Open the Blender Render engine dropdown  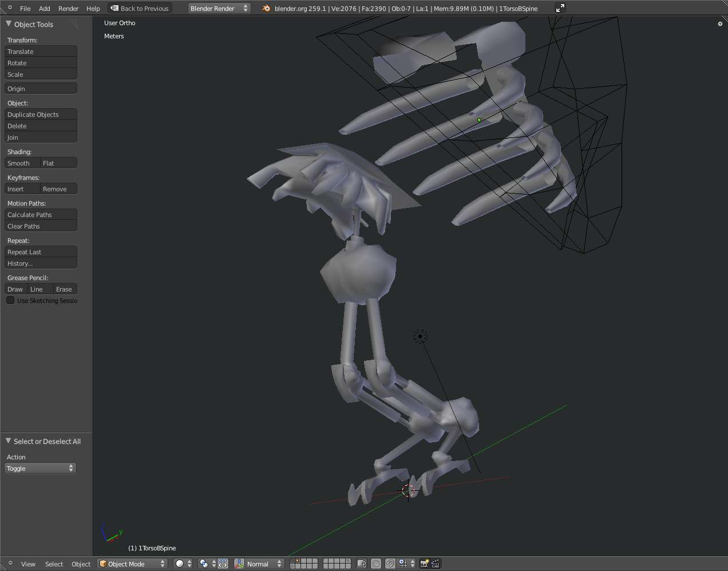pos(219,8)
